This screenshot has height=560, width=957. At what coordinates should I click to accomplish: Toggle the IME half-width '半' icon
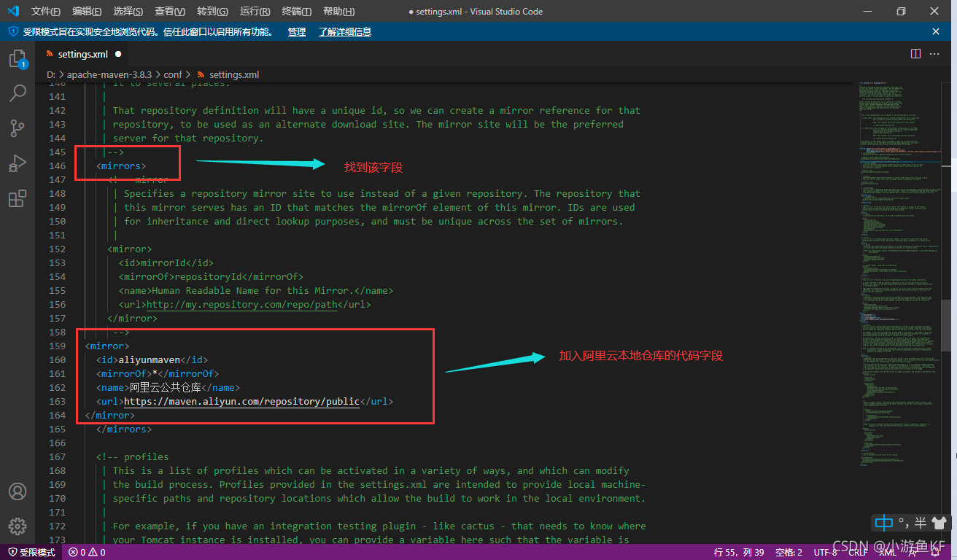(x=920, y=522)
